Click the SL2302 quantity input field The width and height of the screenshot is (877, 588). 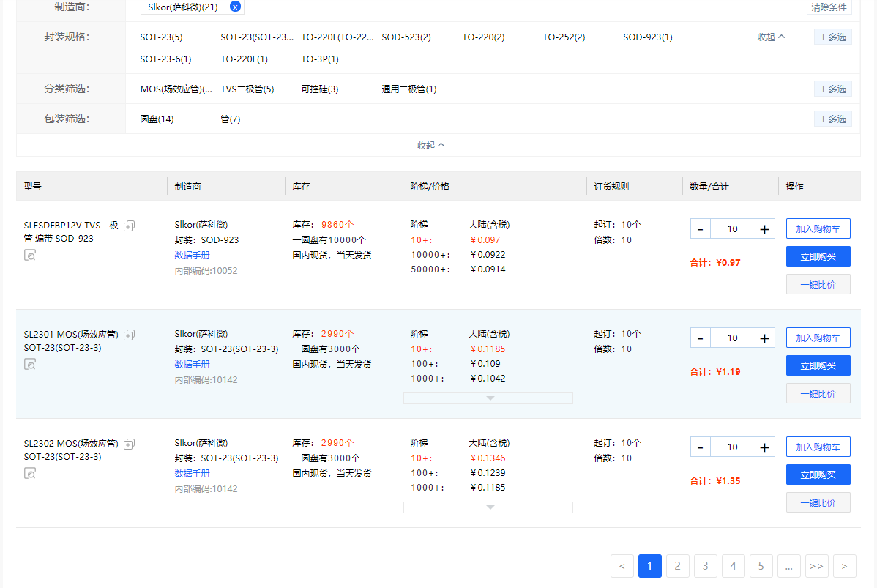coord(732,447)
